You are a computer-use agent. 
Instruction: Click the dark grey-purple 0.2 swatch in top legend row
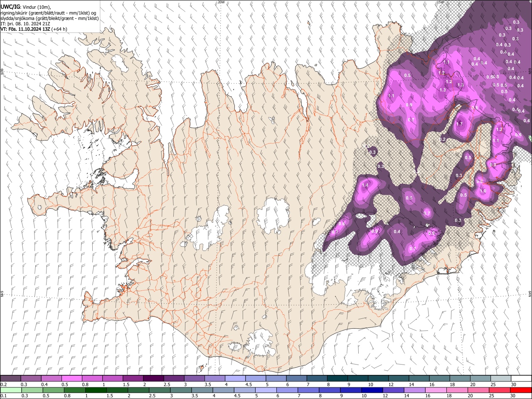10,379
